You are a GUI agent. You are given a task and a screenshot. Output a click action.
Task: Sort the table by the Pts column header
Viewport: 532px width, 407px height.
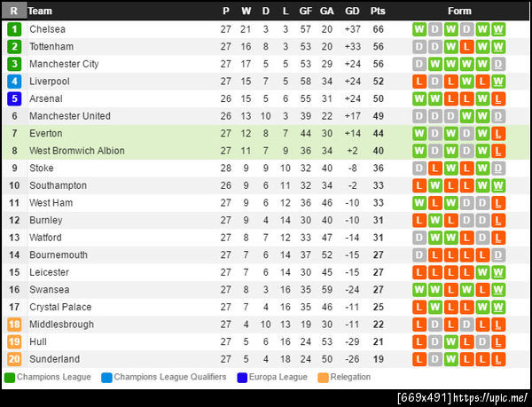[378, 11]
